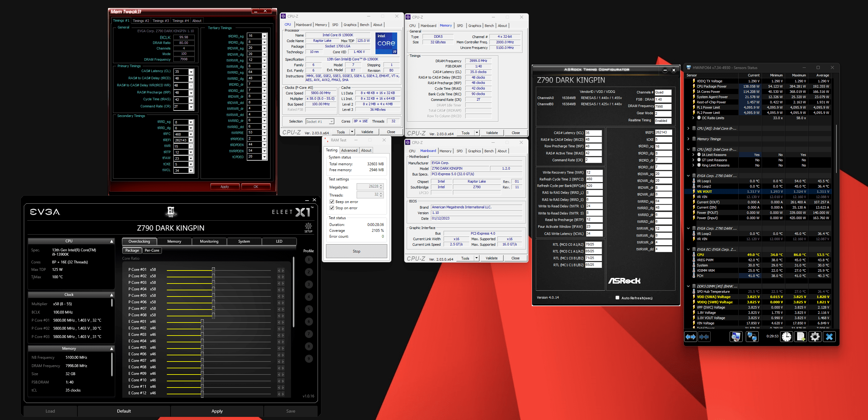Open tRFC dropdown in MemTweakIt
This screenshot has width=868, height=420.
pos(191,134)
